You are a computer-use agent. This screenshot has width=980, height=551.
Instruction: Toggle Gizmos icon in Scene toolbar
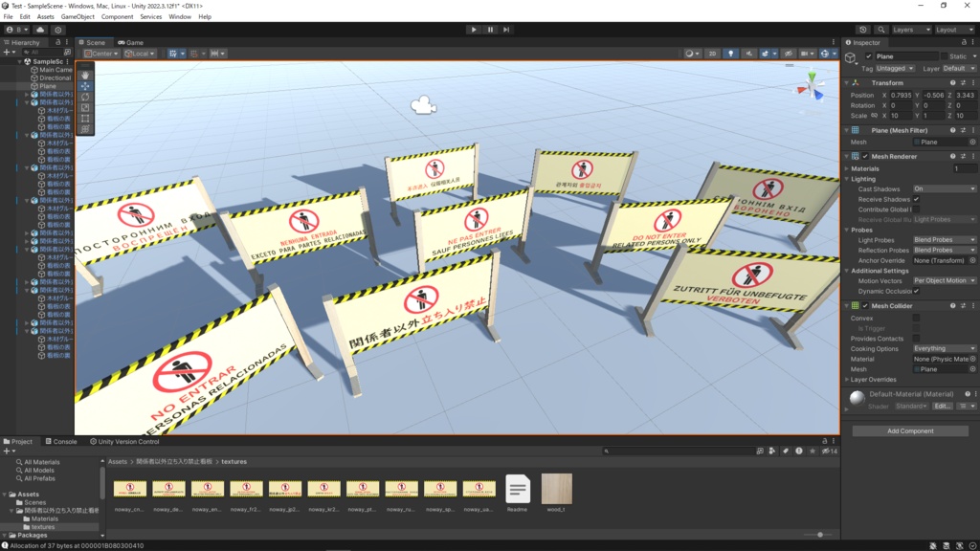(x=824, y=54)
